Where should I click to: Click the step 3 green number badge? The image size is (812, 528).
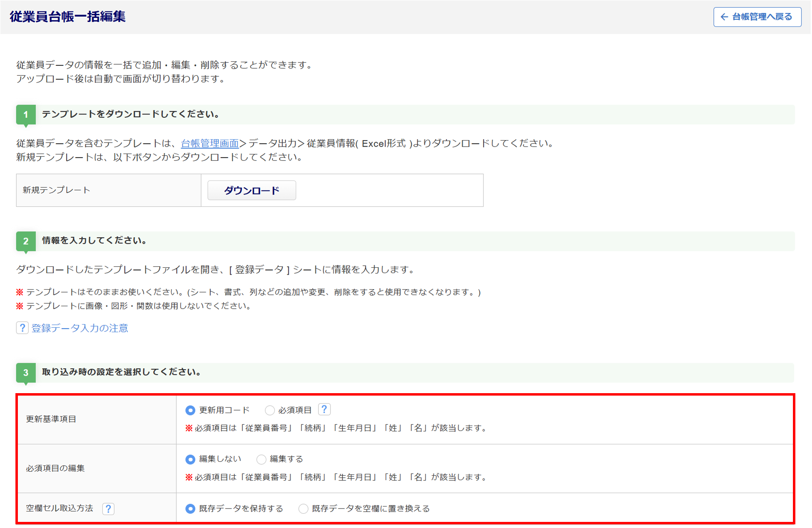tap(26, 372)
